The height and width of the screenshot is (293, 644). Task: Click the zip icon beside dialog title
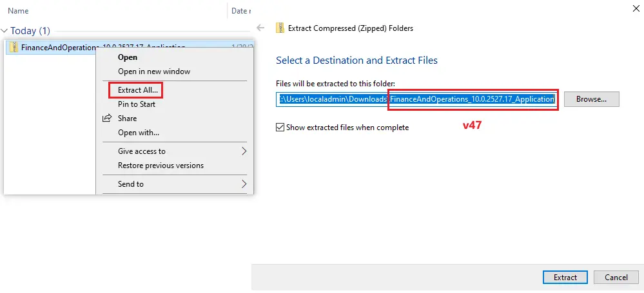coord(280,28)
